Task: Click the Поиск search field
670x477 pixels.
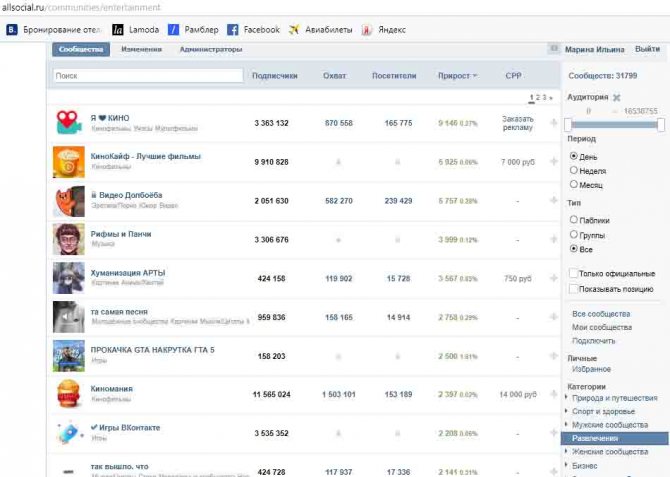Action: tap(148, 76)
